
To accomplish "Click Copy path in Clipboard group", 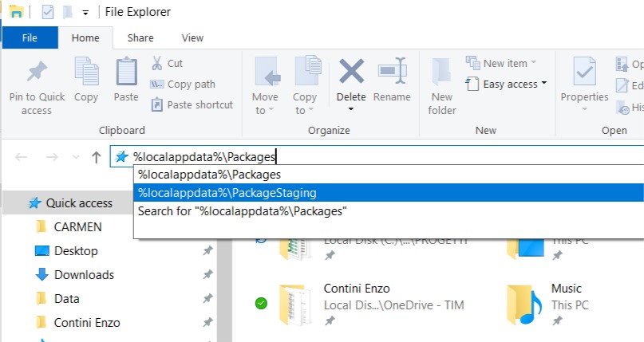I will (x=183, y=84).
